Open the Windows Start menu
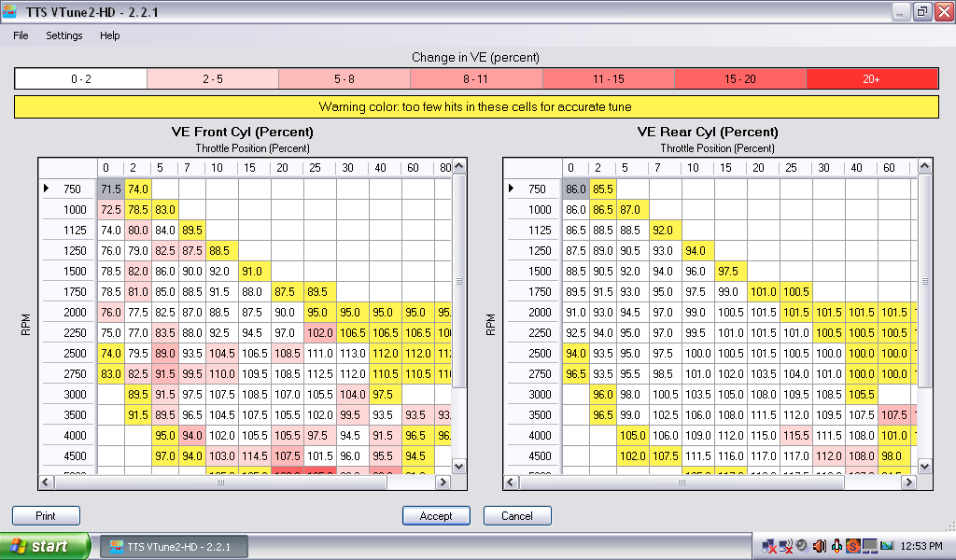 click(45, 546)
